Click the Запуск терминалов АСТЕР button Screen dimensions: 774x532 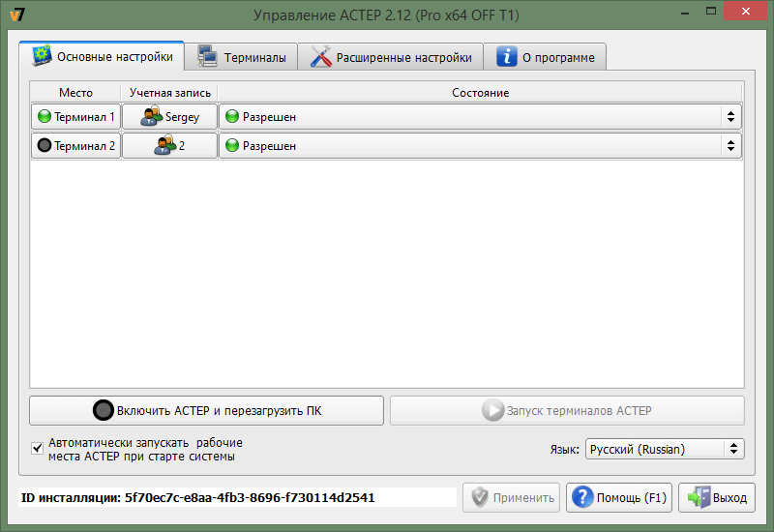tap(567, 410)
